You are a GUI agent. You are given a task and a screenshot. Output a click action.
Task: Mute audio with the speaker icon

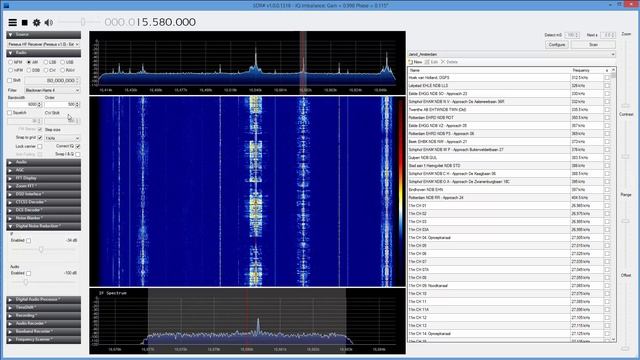point(49,22)
